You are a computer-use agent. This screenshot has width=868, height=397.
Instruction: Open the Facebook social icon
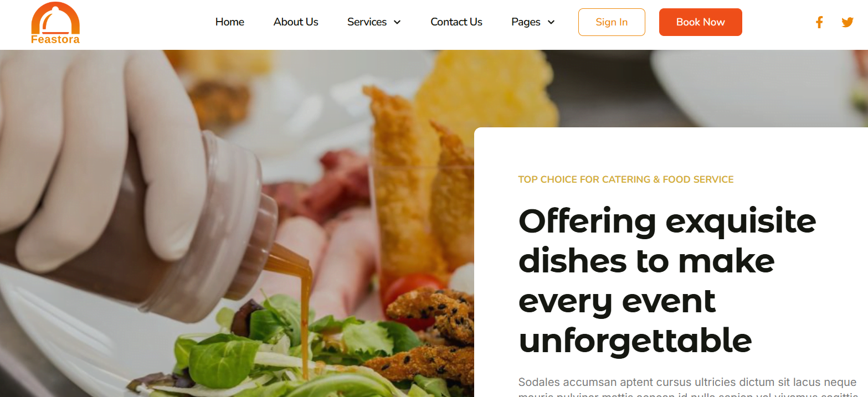(819, 22)
